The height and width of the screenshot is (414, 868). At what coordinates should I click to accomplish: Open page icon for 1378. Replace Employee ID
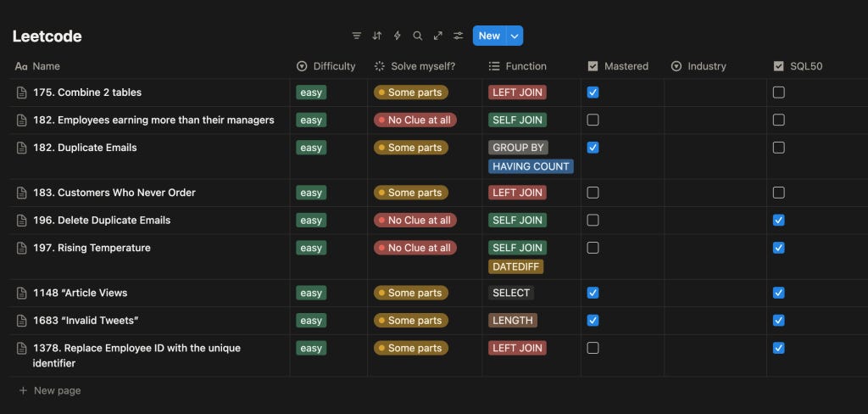(21, 349)
